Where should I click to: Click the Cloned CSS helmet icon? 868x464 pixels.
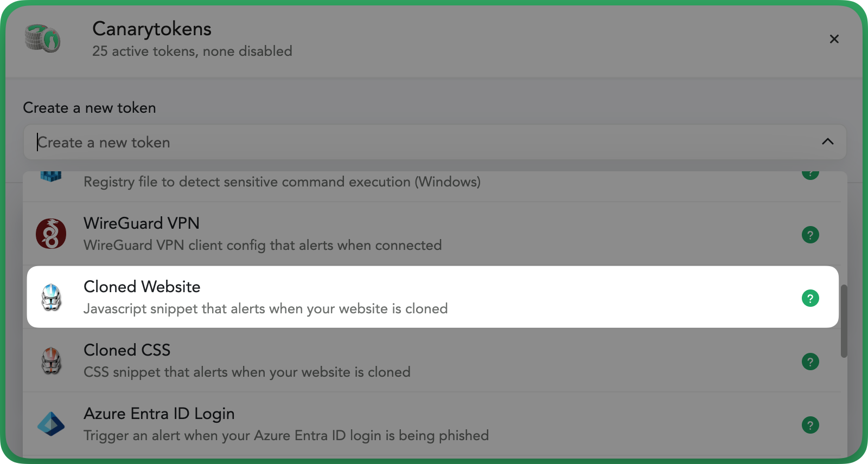(52, 360)
